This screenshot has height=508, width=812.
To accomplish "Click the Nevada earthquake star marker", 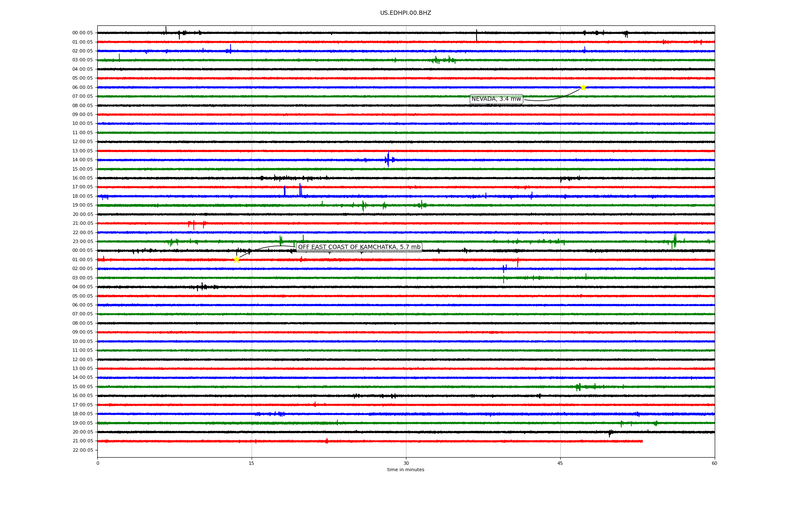I will point(583,87).
